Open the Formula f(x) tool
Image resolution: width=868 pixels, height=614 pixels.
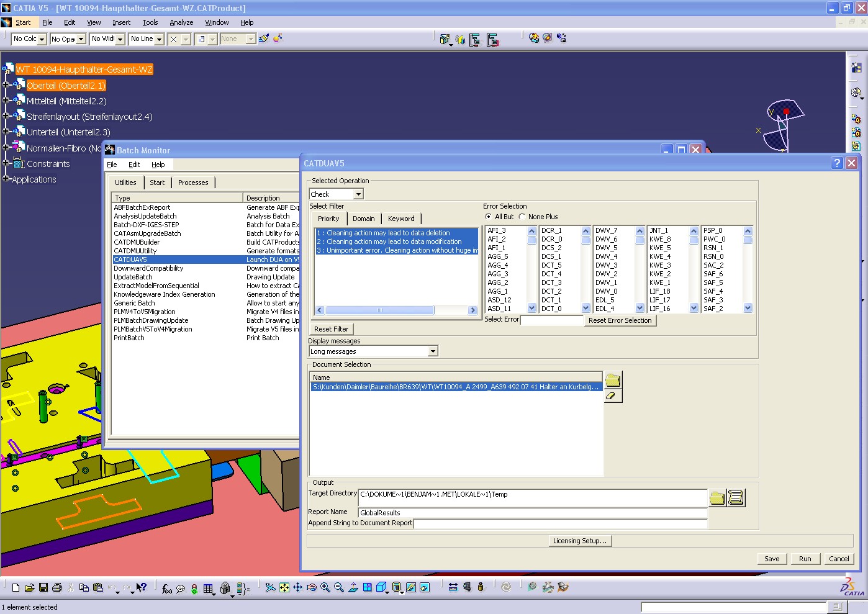[x=166, y=588]
